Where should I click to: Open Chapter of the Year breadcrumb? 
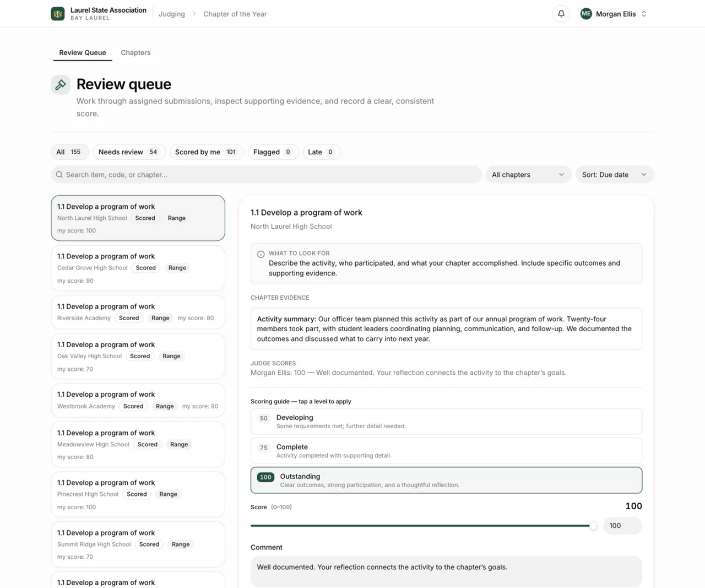pyautogui.click(x=235, y=14)
